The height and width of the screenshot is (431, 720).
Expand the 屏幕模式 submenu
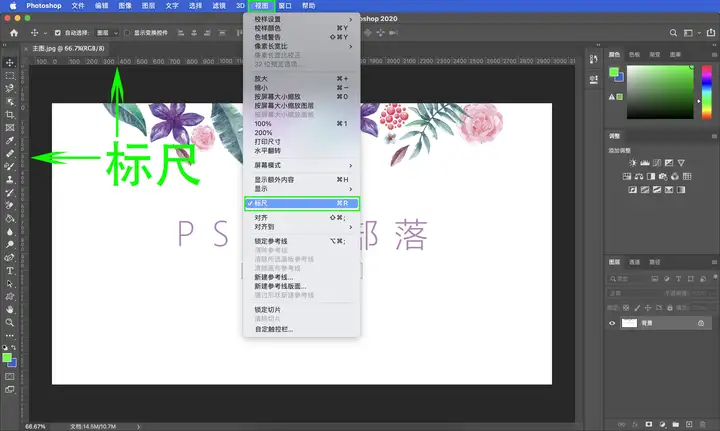[302, 165]
